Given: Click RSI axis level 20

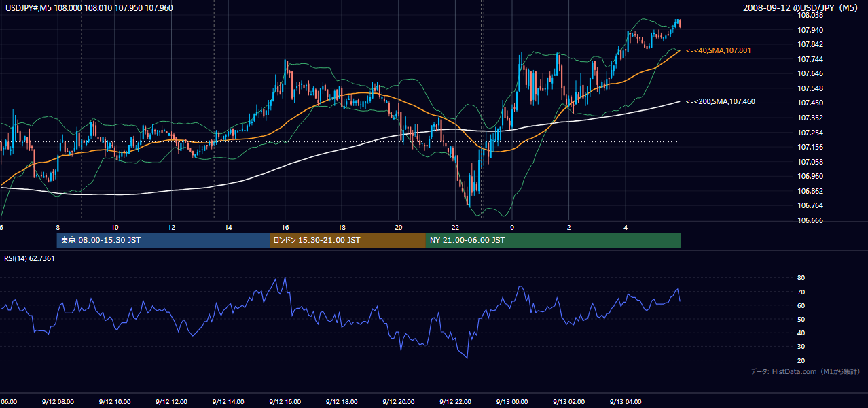Looking at the screenshot, I should [x=801, y=360].
